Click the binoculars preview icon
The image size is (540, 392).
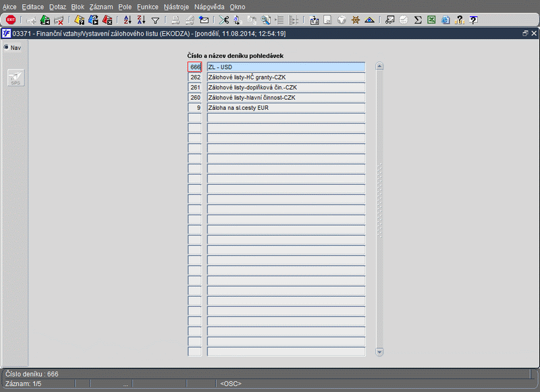coord(390,20)
